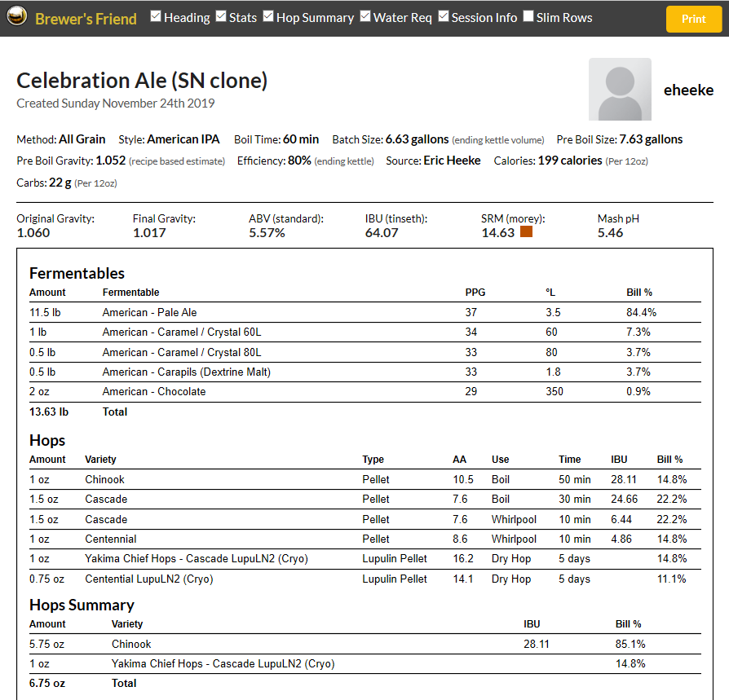Click the ABV 5.57% value
This screenshot has width=729, height=700.
pos(267,233)
